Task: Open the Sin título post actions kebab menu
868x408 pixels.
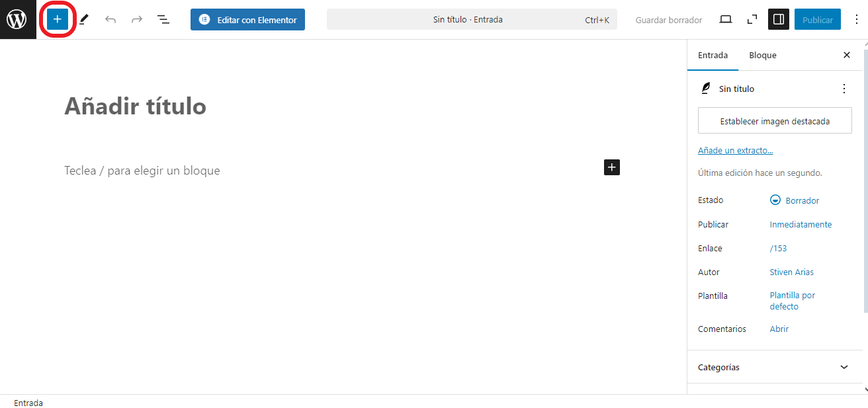Action: (844, 88)
